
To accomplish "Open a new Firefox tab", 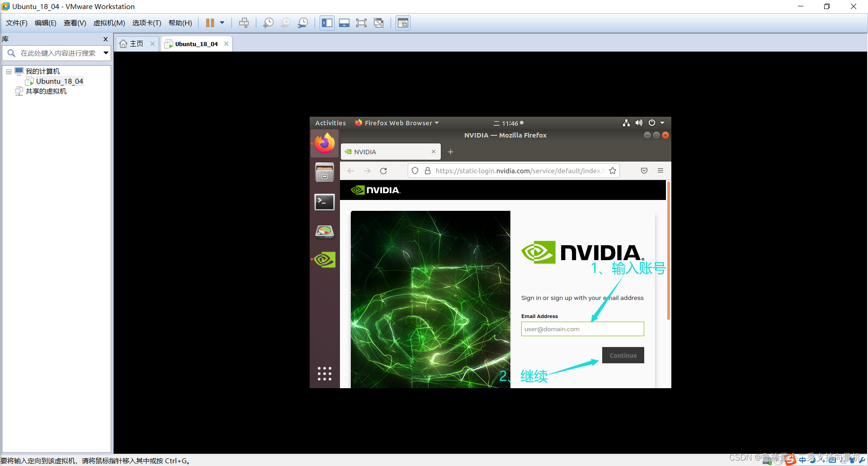I will 450,152.
